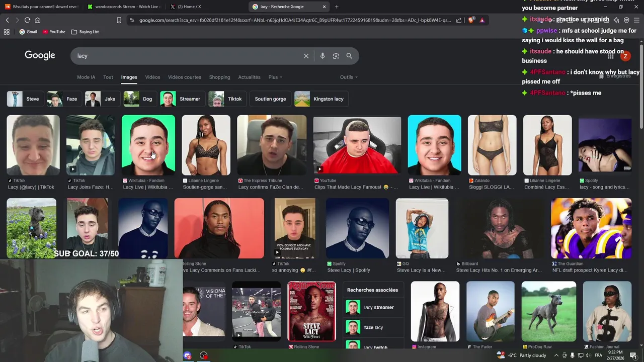The width and height of the screenshot is (644, 362).
Task: Click the Google logo
Action: coord(40,55)
